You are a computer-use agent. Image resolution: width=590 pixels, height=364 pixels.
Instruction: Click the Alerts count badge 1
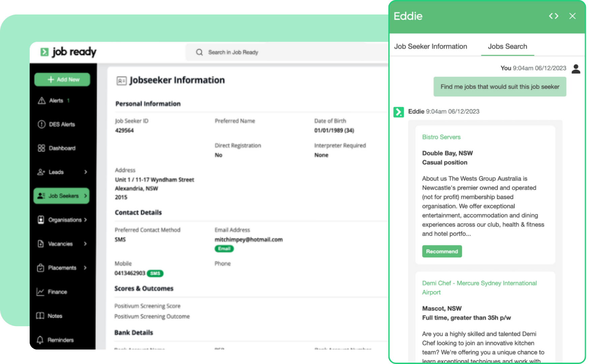click(x=68, y=100)
